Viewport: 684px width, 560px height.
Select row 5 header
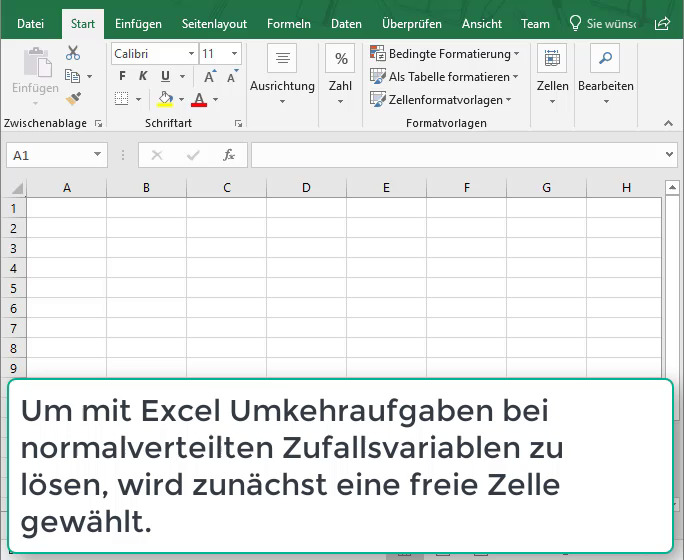(14, 289)
